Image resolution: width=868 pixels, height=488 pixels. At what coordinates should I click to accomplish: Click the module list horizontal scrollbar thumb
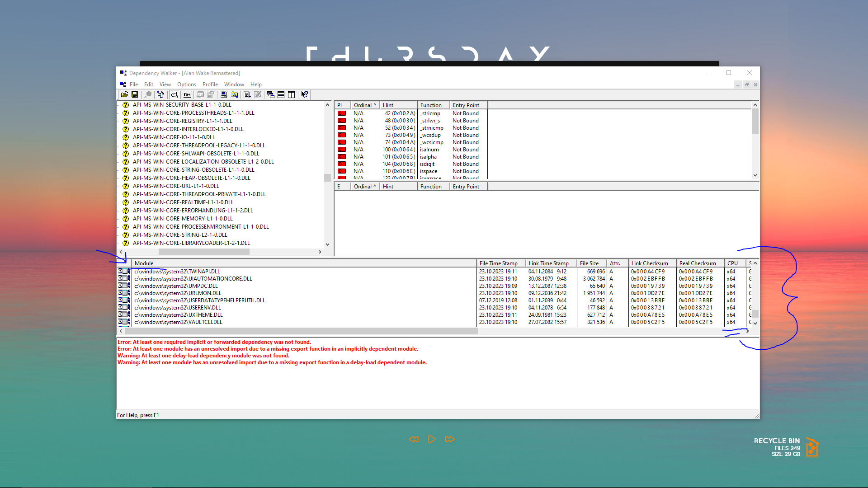tap(301, 331)
